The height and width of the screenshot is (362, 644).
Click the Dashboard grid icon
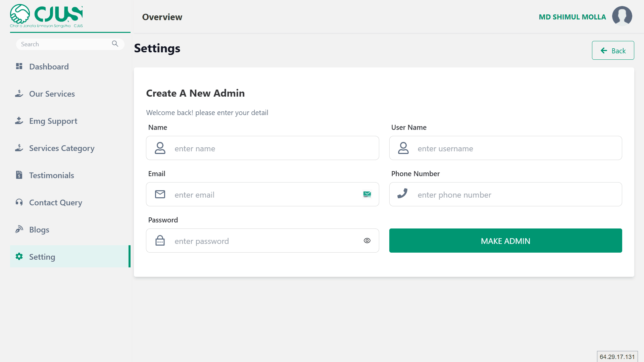tap(19, 66)
